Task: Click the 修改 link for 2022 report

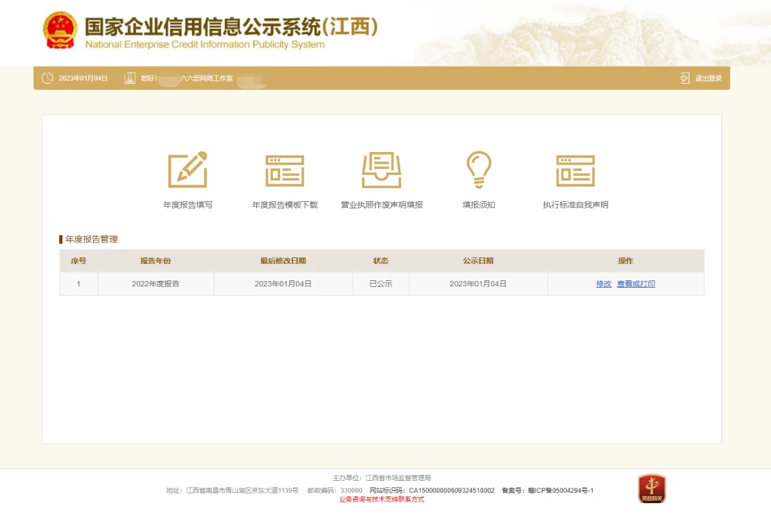Action: coord(604,284)
